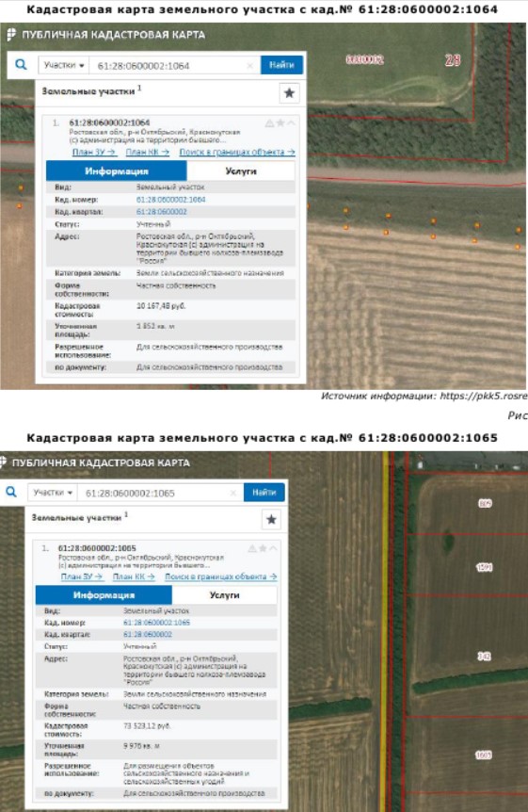Image resolution: width=528 pixels, height=812 pixels.
Task: Click cadastral quarter link 61:28:0600002 in upper table
Action: pos(162,212)
